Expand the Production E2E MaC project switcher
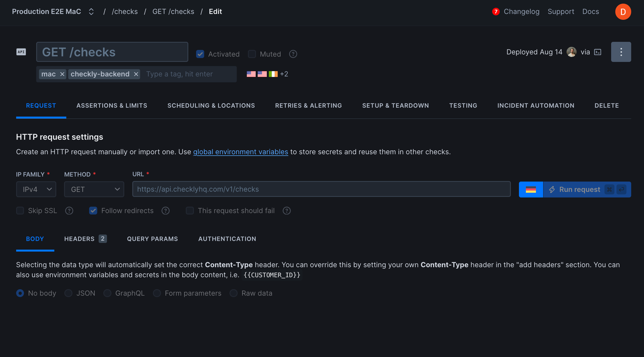This screenshot has height=357, width=644. (x=91, y=11)
